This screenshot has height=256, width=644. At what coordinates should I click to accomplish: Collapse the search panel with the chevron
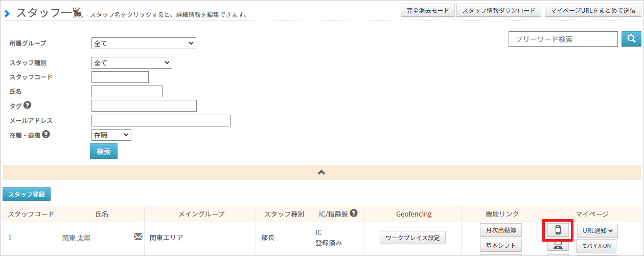(x=321, y=173)
